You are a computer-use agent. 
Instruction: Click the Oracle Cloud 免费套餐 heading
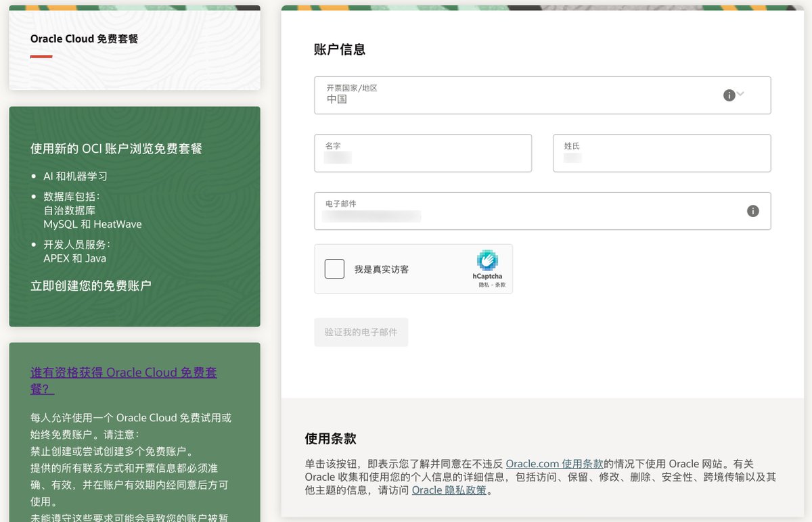[x=84, y=39]
